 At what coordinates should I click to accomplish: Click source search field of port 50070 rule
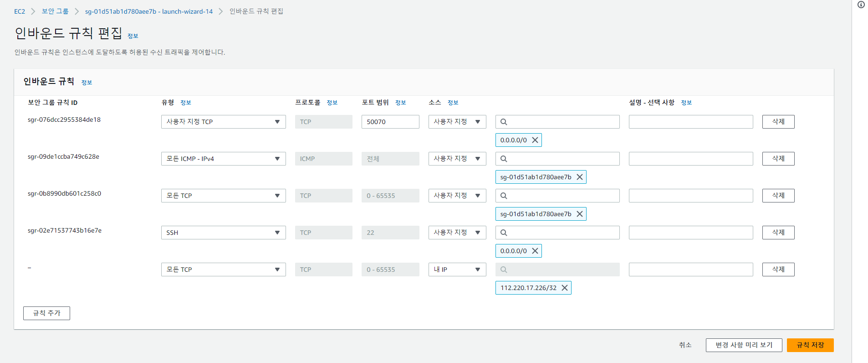(557, 122)
